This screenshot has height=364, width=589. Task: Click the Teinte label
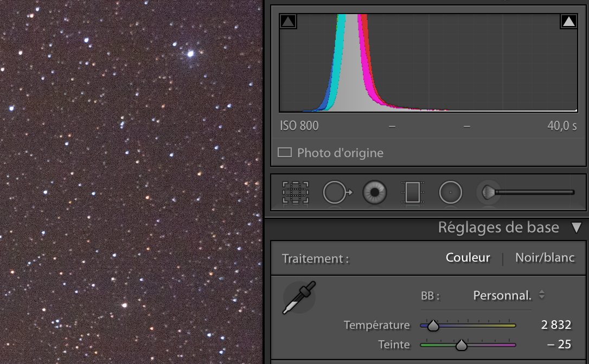tap(394, 344)
